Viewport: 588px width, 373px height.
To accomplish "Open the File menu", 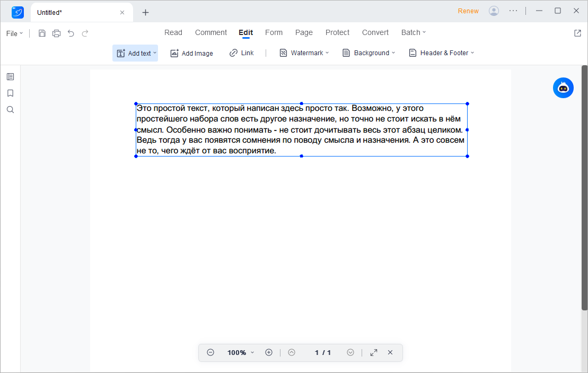I will tap(14, 33).
